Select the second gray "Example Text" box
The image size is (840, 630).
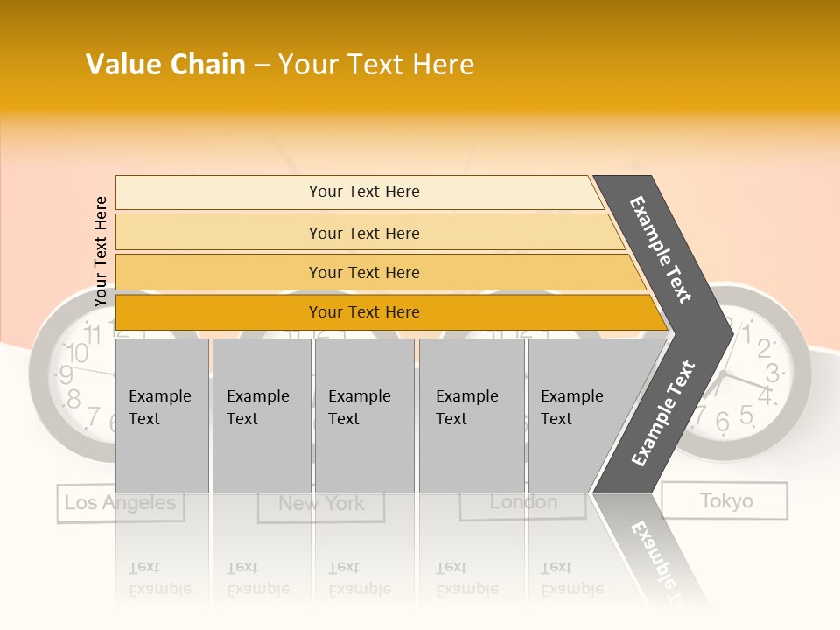[261, 416]
